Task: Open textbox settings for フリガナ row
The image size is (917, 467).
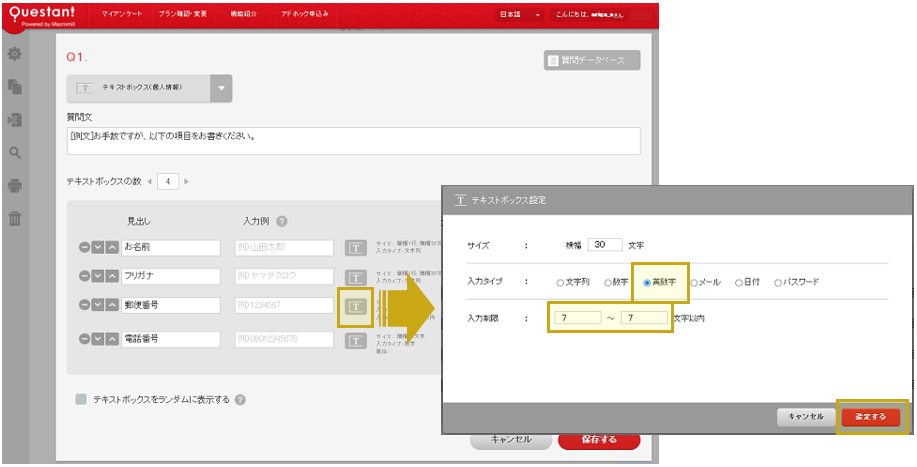Action: tap(355, 276)
